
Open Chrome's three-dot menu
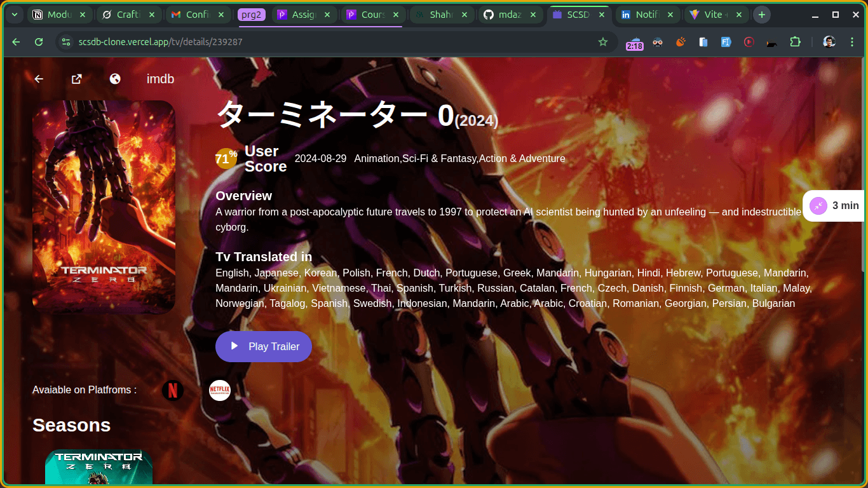(852, 42)
